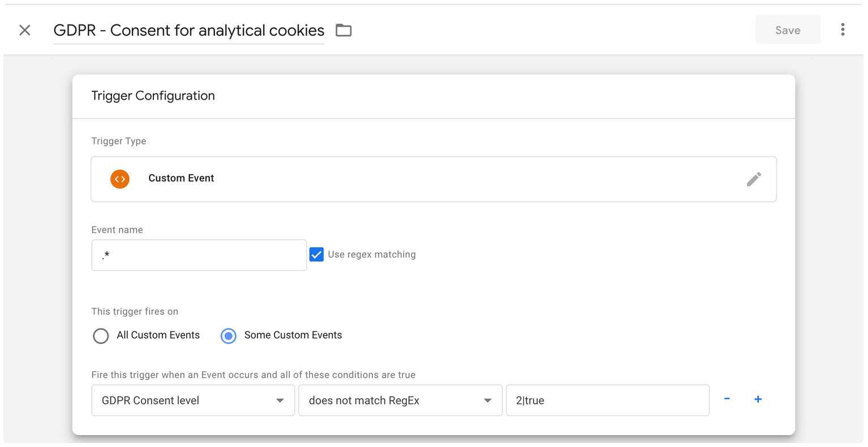The image size is (868, 447).
Task: Click the trigger name title to rename it
Action: click(189, 31)
